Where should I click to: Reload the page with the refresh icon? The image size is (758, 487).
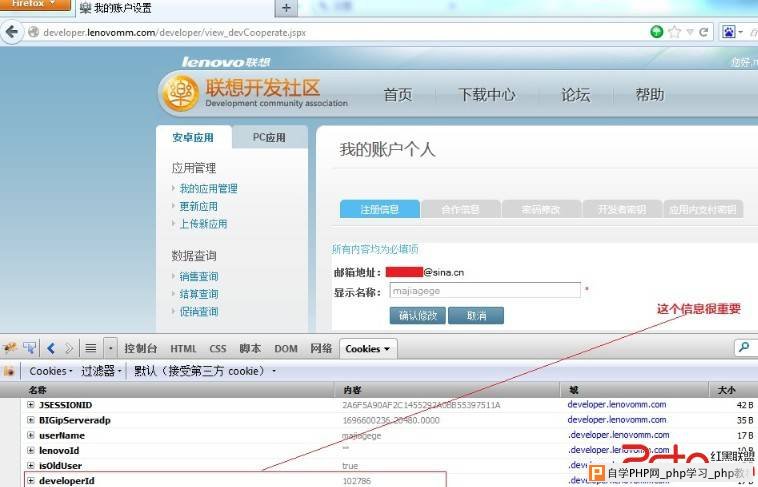click(703, 32)
